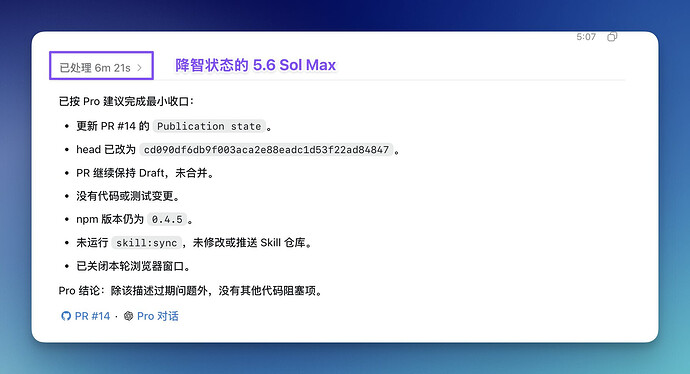Click the Publication state code snippet
The height and width of the screenshot is (374, 690).
click(x=209, y=126)
